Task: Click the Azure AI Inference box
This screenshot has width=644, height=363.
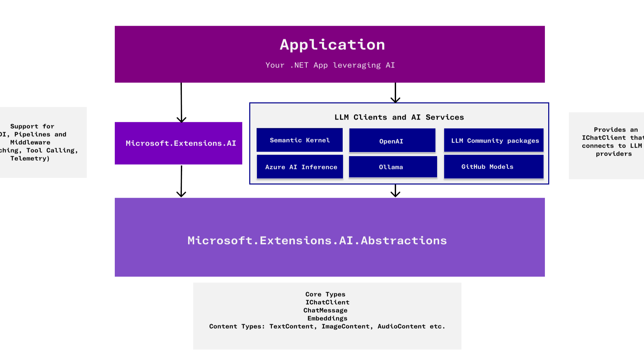Action: point(300,167)
